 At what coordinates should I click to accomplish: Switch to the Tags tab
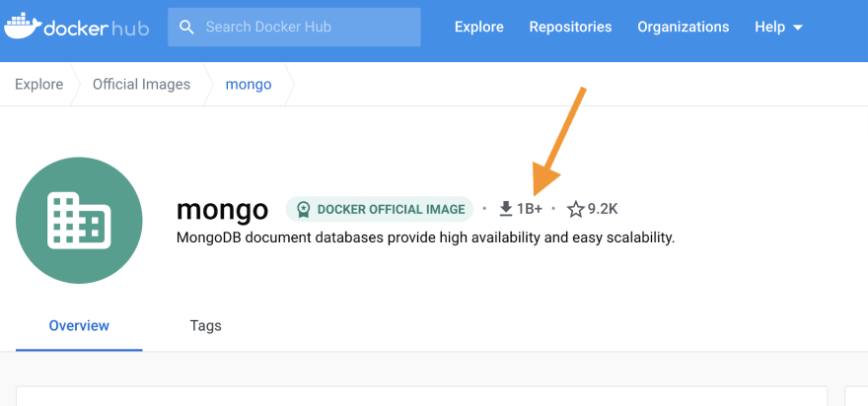tap(205, 326)
